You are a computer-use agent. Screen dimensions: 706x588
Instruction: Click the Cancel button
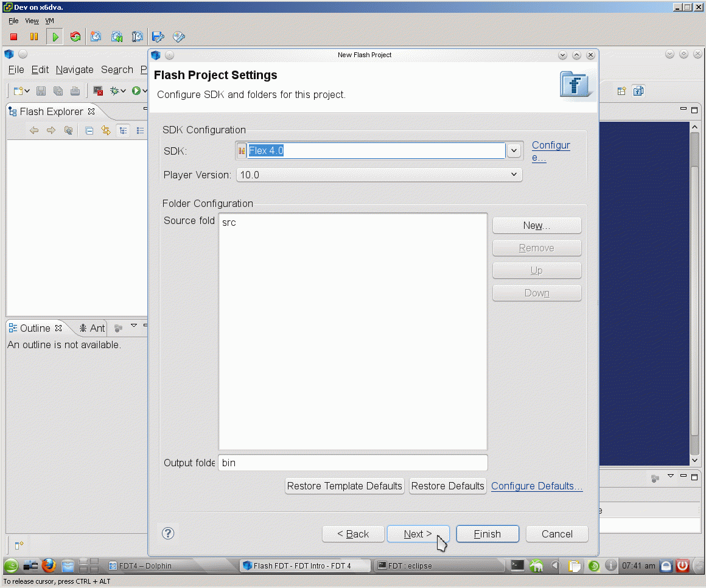(557, 534)
